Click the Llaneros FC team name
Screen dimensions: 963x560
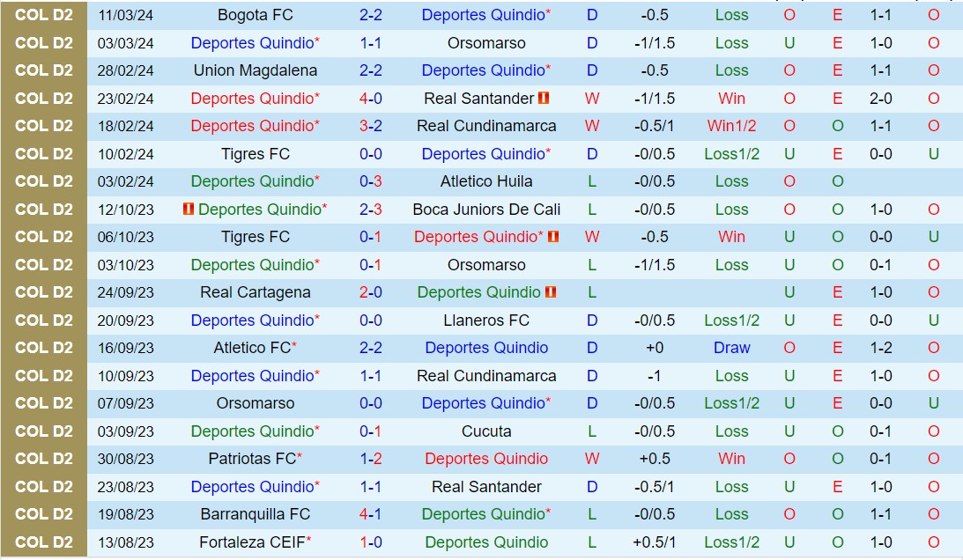click(486, 321)
